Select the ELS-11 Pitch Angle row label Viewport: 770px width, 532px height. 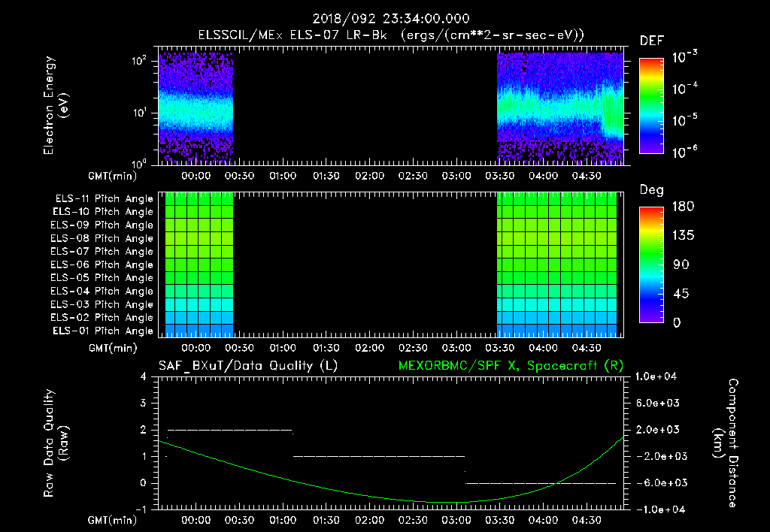coord(104,199)
